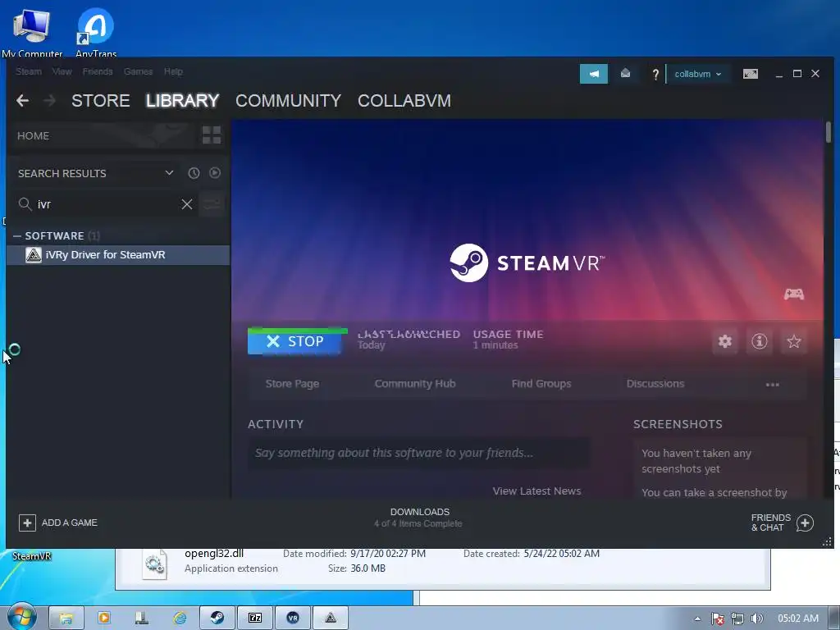Open the announcements megaphone icon
The height and width of the screenshot is (630, 840).
(594, 74)
